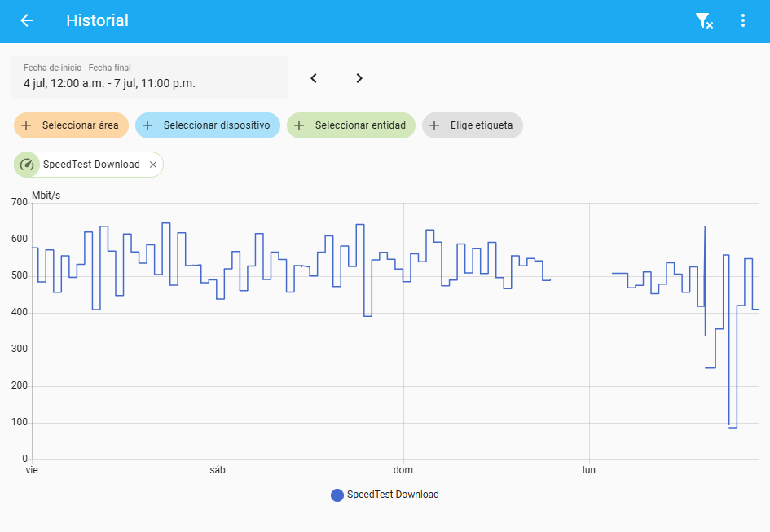Remove the SpeedTest Download entity chip
The image size is (770, 532).
tap(153, 165)
